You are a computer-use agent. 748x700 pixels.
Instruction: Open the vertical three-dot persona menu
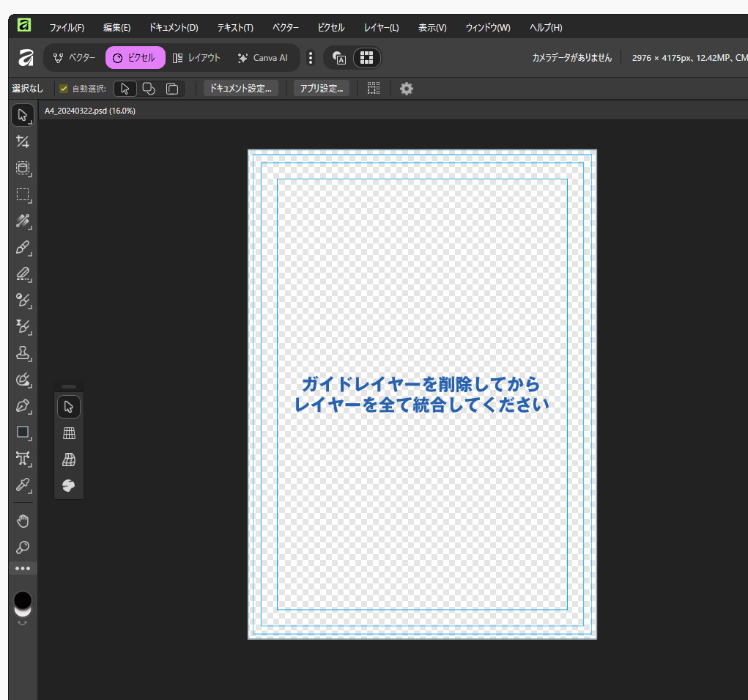311,58
